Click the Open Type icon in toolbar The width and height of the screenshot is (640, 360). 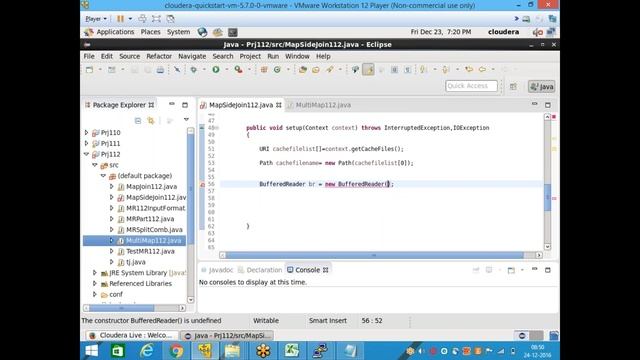pyautogui.click(x=302, y=70)
